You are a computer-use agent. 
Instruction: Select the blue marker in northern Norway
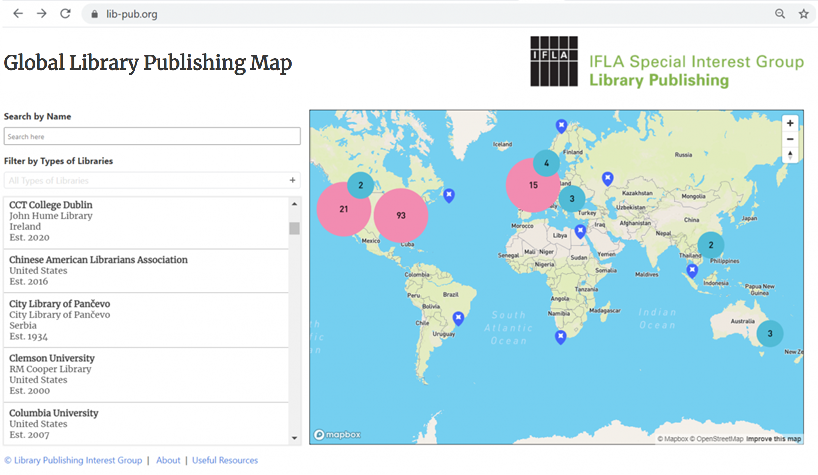[561, 126]
